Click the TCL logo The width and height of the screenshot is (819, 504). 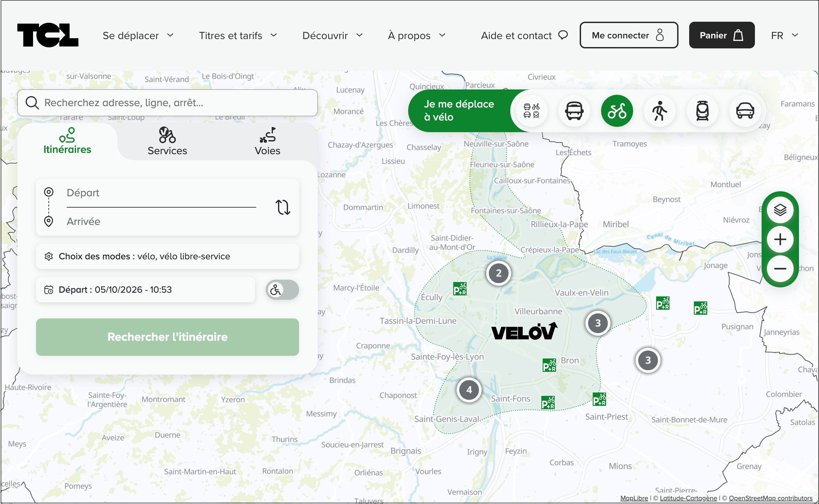pyautogui.click(x=48, y=35)
